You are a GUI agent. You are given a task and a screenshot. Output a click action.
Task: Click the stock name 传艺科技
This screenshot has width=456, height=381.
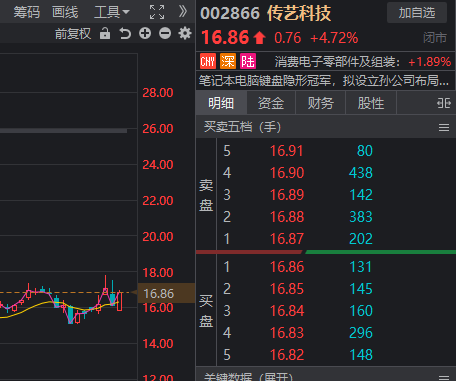(299, 13)
